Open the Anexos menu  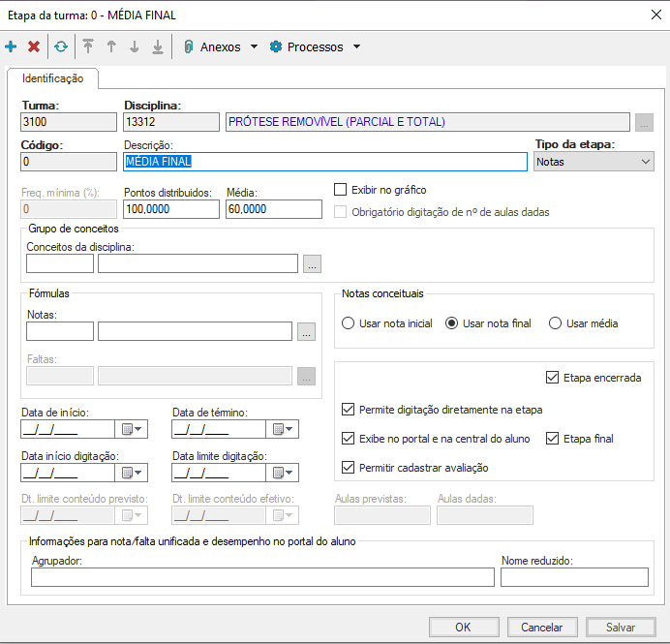tap(220, 46)
